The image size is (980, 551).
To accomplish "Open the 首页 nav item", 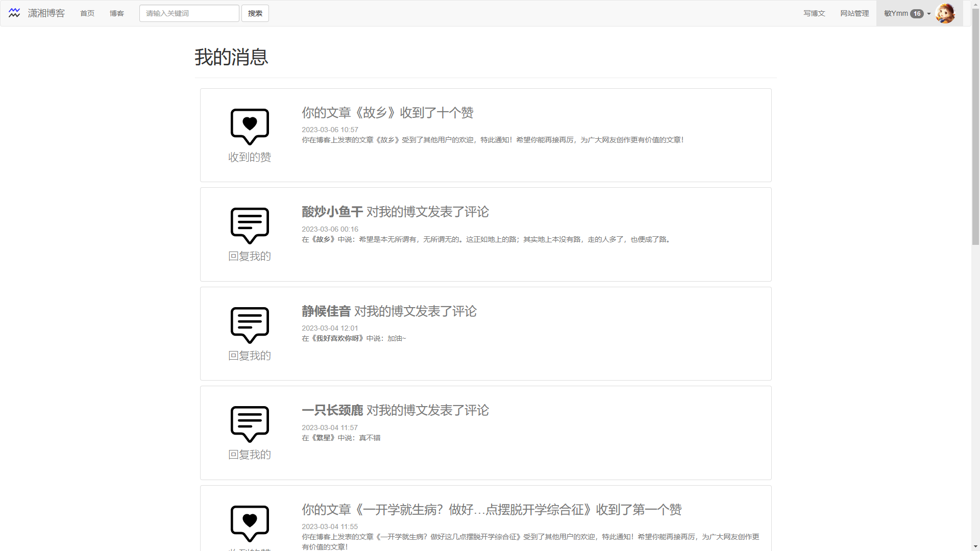I will (x=87, y=13).
